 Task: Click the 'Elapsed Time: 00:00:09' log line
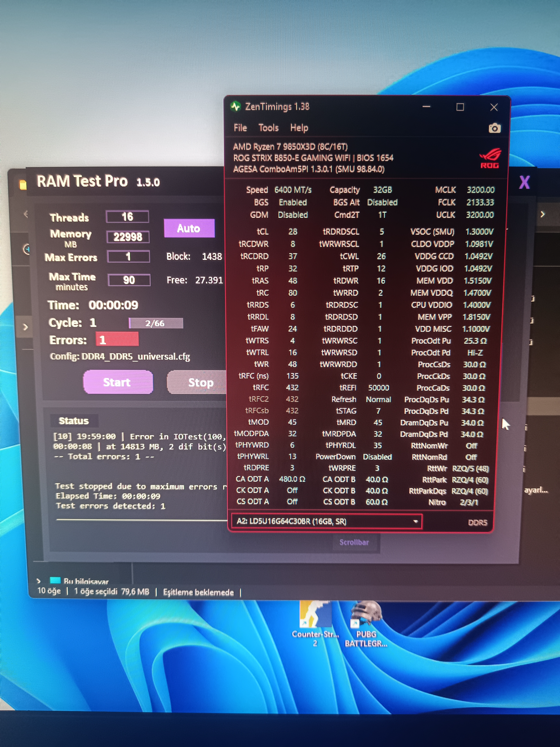coord(108,496)
